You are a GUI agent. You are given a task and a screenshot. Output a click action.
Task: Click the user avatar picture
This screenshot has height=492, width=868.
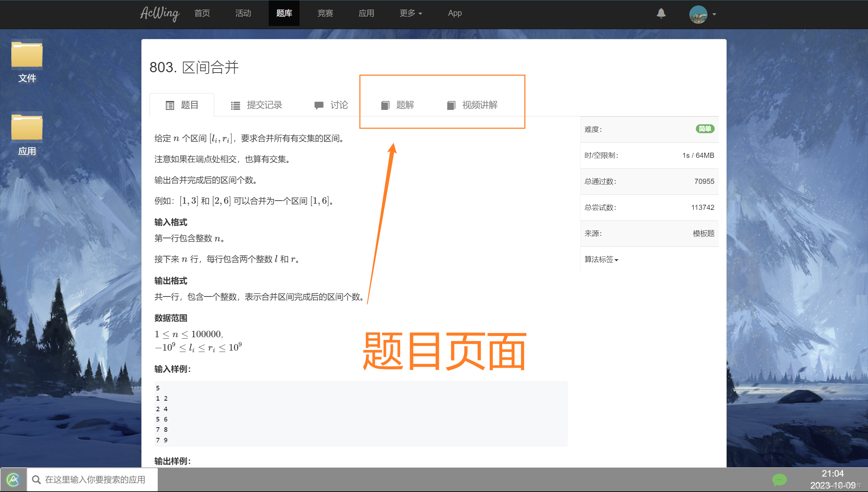click(698, 14)
